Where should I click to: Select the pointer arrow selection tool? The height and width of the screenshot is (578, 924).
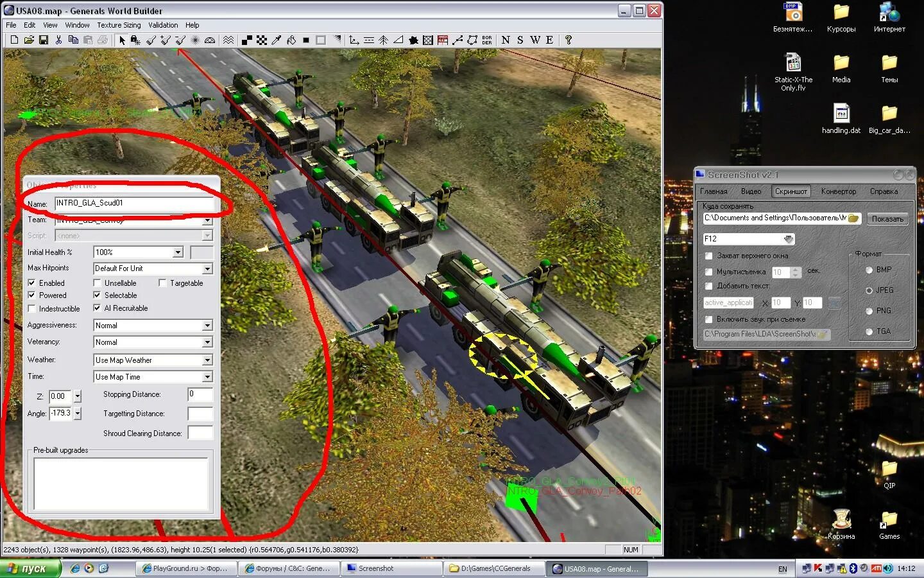click(122, 40)
